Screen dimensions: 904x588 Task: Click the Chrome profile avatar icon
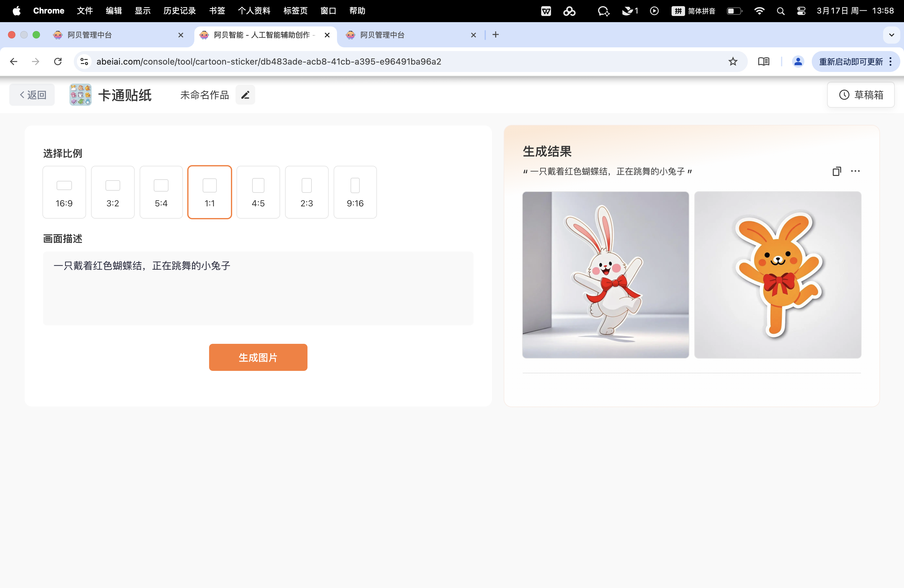point(798,62)
